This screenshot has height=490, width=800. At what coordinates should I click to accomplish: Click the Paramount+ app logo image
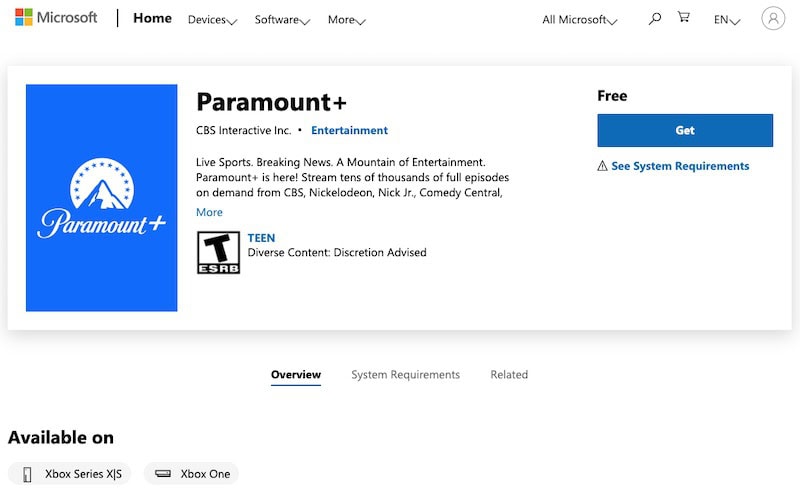[x=102, y=198]
